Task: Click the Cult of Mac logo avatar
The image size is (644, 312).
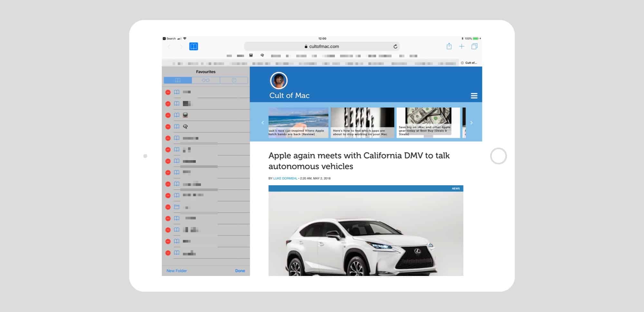Action: click(279, 81)
